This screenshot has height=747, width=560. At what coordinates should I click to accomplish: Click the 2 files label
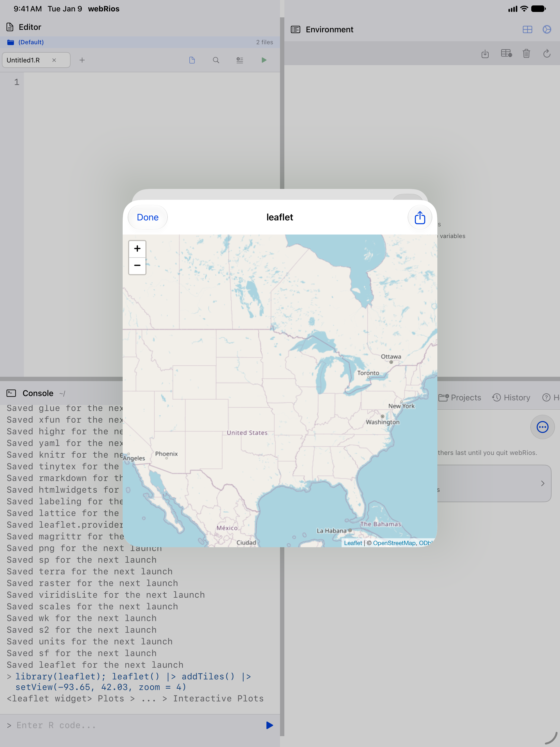coord(264,42)
